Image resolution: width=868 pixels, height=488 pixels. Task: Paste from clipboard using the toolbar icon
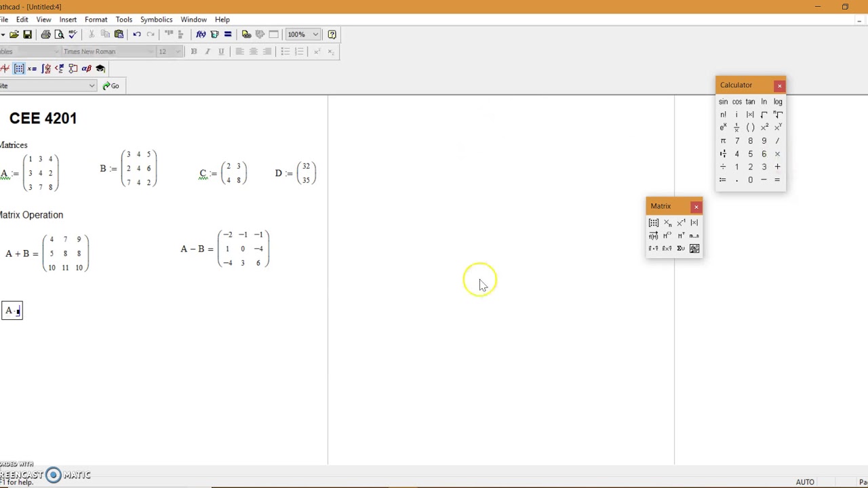[x=119, y=35]
